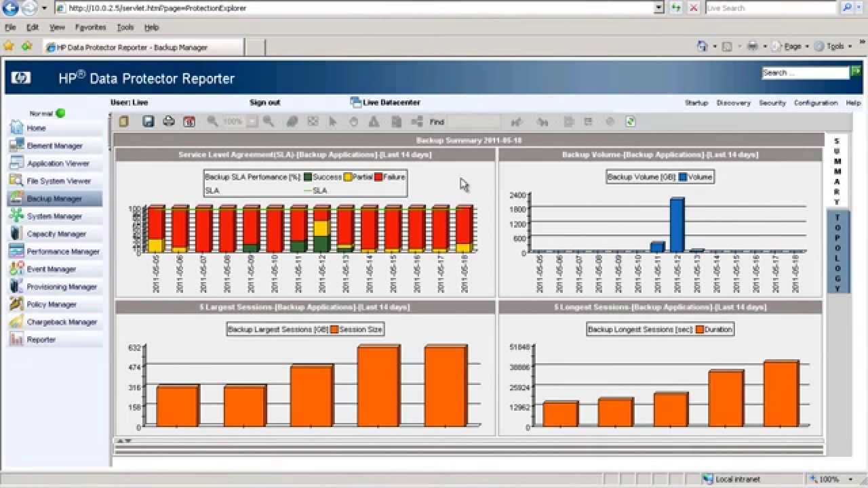Open the Favorites menu
Image resolution: width=868 pixels, height=488 pixels.
90,27
